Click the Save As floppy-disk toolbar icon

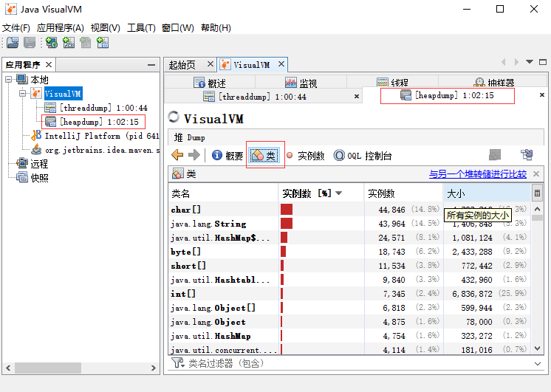point(30,43)
